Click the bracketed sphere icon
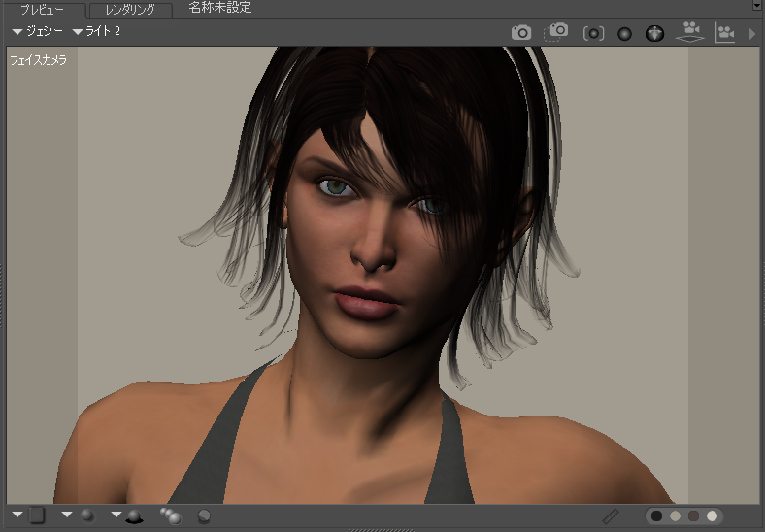This screenshot has width=765, height=532. [x=593, y=34]
